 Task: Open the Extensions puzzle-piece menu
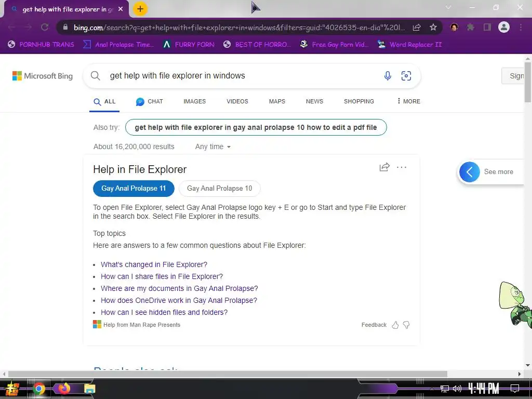471,27
